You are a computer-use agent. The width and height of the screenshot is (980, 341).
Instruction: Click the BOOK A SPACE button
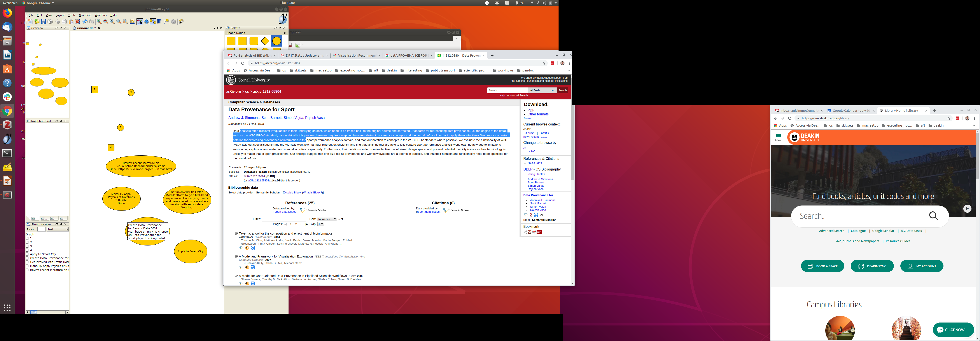click(822, 266)
